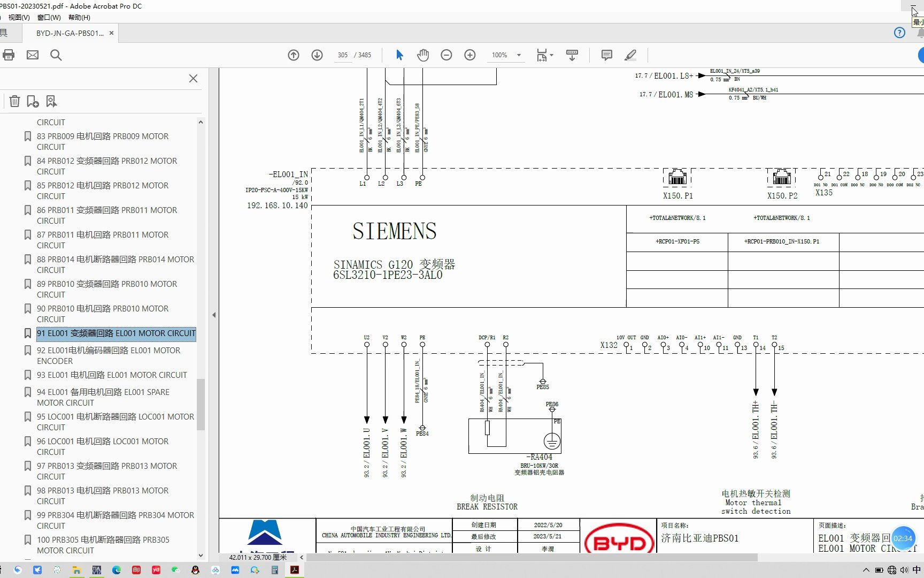Zoom in with plus button
The image size is (924, 578).
coord(470,55)
